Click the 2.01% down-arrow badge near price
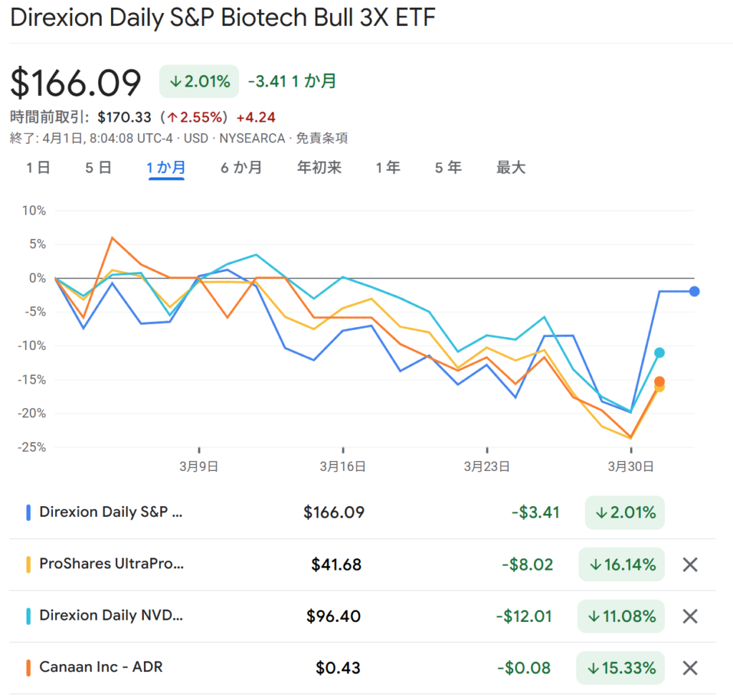The image size is (733, 700). coord(199,82)
